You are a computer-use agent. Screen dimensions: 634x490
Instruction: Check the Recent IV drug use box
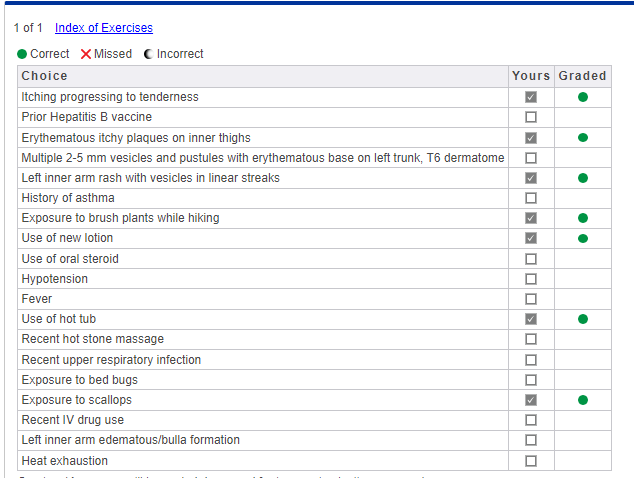click(531, 420)
